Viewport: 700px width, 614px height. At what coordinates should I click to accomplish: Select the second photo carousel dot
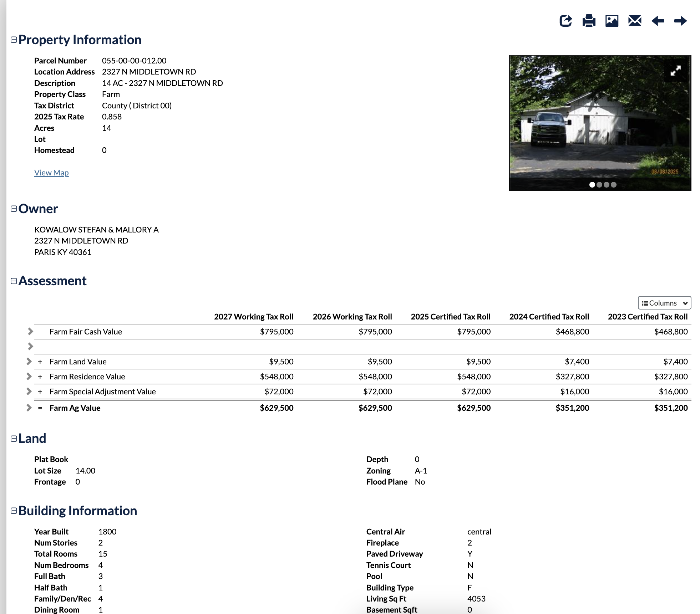[599, 185]
